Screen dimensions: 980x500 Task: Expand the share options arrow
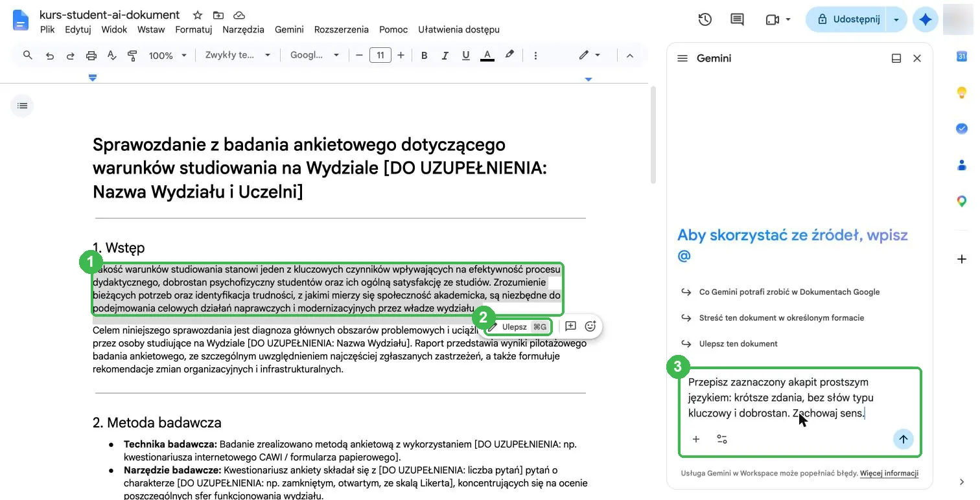[896, 19]
